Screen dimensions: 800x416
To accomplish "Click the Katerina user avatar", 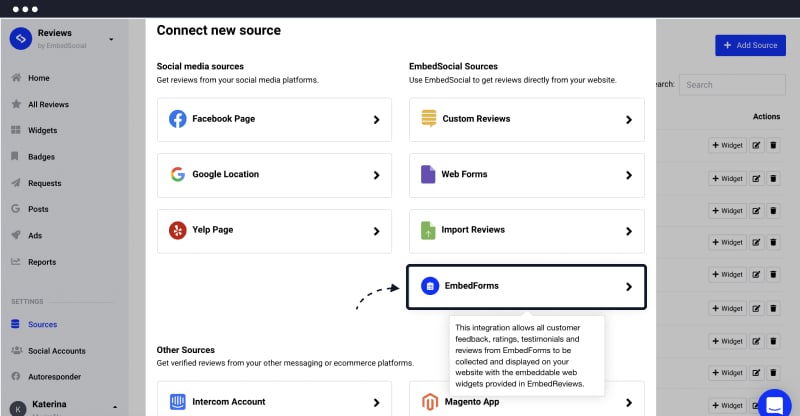I will (x=18, y=408).
